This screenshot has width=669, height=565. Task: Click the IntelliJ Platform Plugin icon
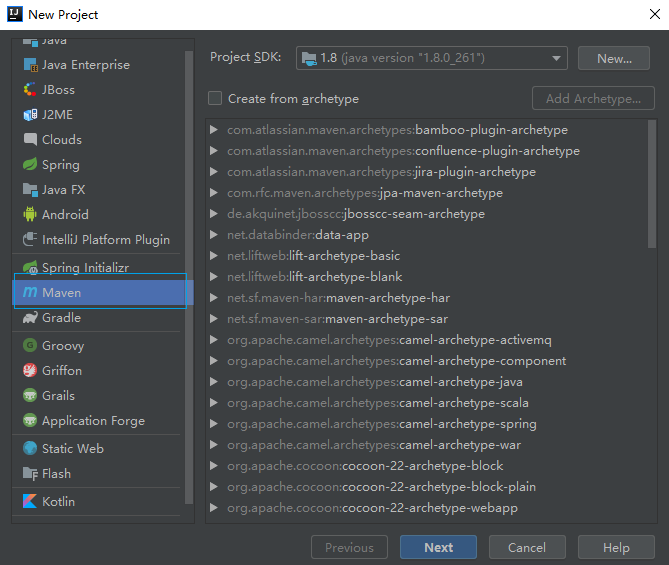[30, 239]
